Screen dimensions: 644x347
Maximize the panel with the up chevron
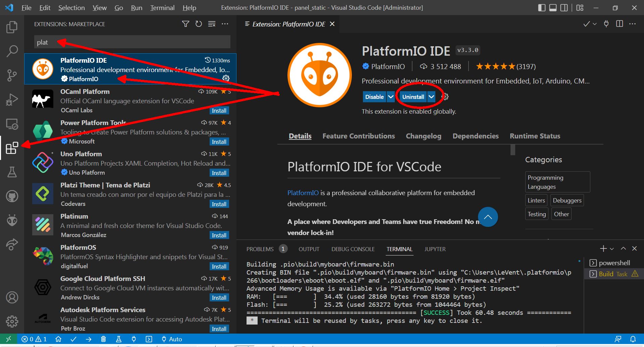pyautogui.click(x=623, y=248)
